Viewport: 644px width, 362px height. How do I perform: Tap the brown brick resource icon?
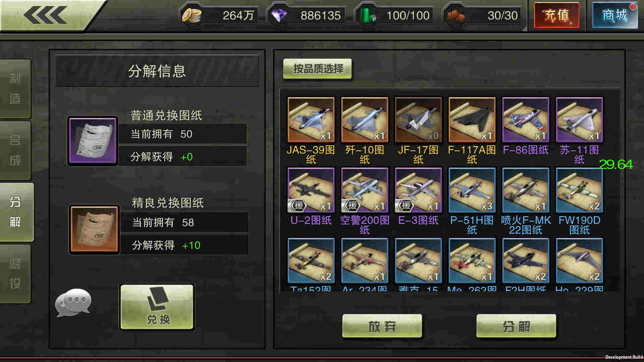click(455, 15)
